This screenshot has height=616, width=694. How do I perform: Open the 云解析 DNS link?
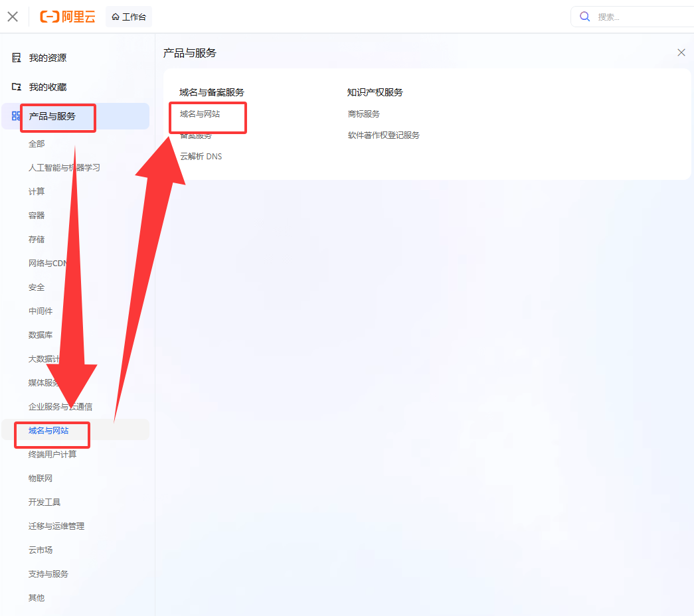pos(201,157)
